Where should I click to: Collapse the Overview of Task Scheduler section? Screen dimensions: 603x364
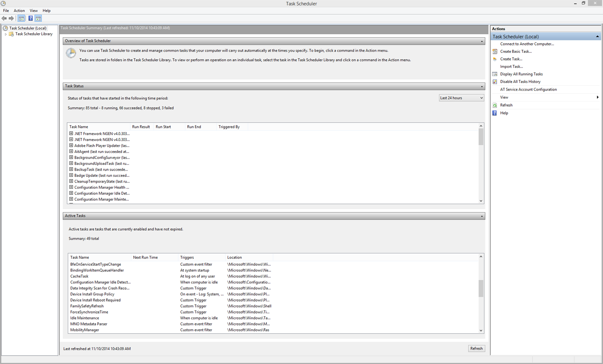[x=481, y=41]
